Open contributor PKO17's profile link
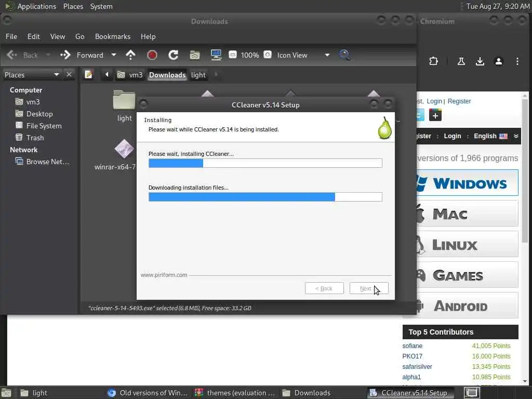This screenshot has width=532, height=399. click(x=412, y=356)
